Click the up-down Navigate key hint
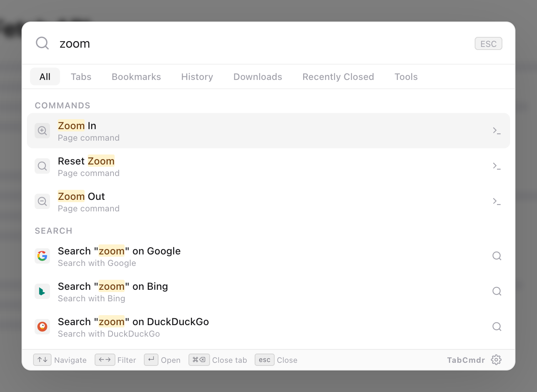The image size is (537, 392). [42, 360]
